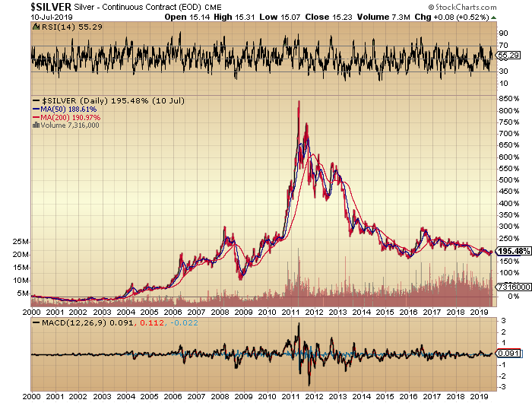Select the $SILVER ticker title
The width and height of the screenshot is (532, 403).
point(51,7)
